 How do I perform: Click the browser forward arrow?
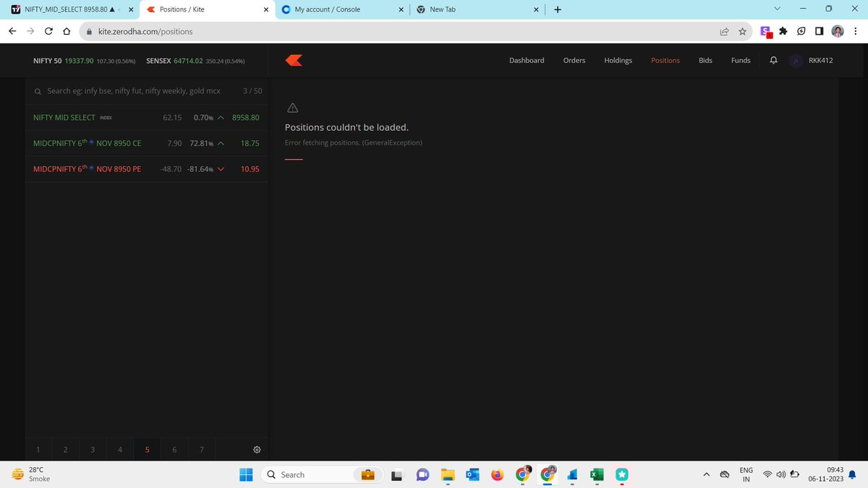coord(30,32)
